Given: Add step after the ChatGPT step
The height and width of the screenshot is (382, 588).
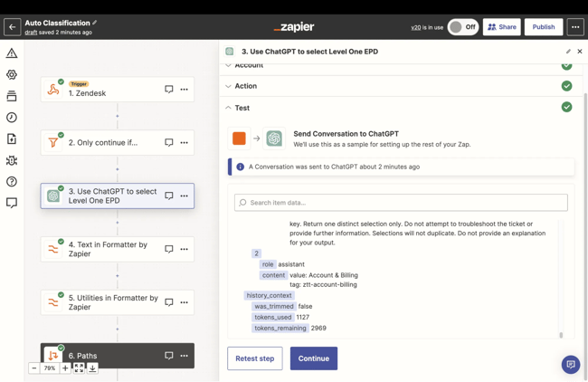Looking at the screenshot, I should (118, 223).
